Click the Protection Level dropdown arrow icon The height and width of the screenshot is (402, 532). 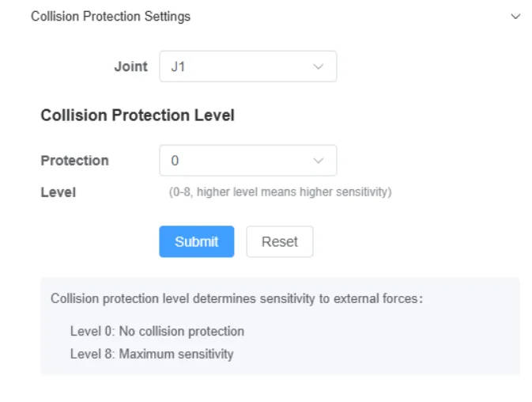coord(319,160)
